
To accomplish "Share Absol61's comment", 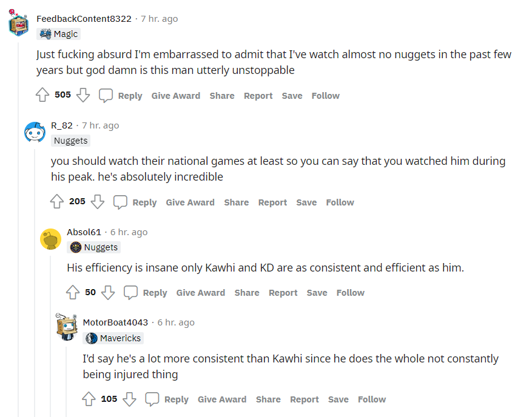I will pyautogui.click(x=247, y=293).
